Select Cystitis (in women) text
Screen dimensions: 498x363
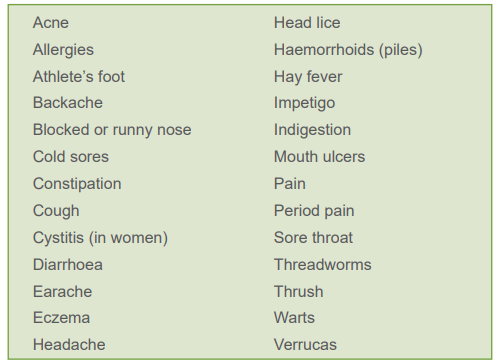point(100,238)
